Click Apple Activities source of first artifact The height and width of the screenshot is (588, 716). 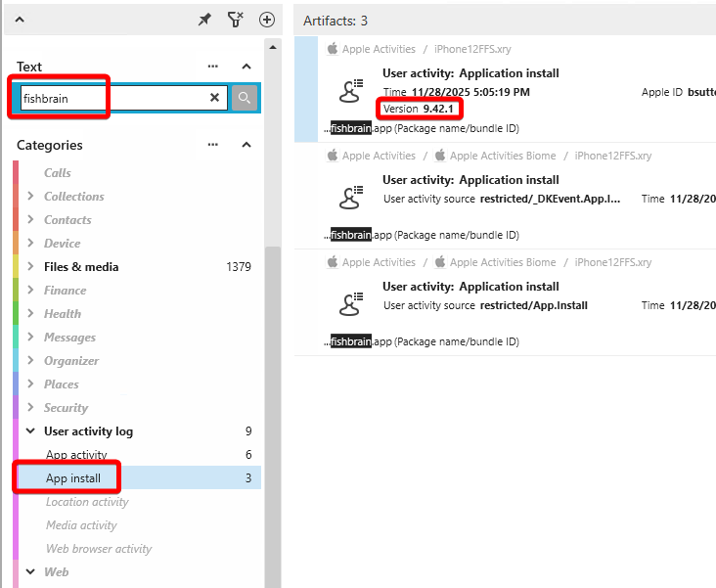pos(379,49)
